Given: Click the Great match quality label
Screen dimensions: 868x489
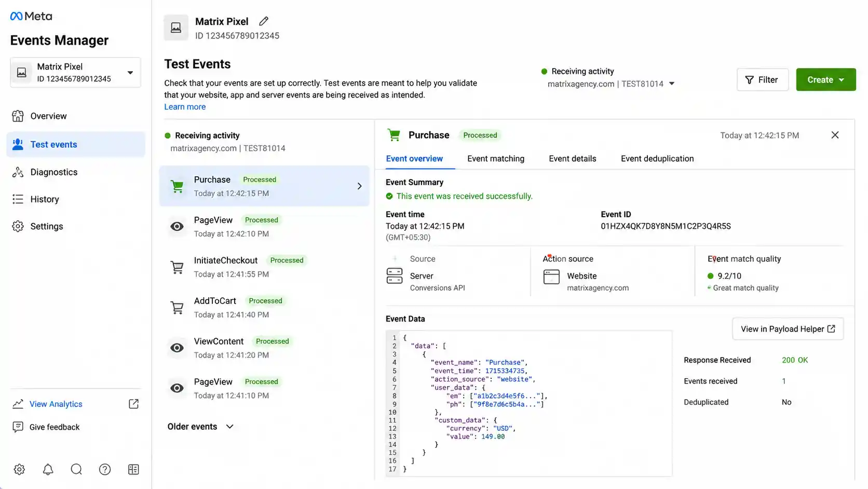Looking at the screenshot, I should pos(745,288).
